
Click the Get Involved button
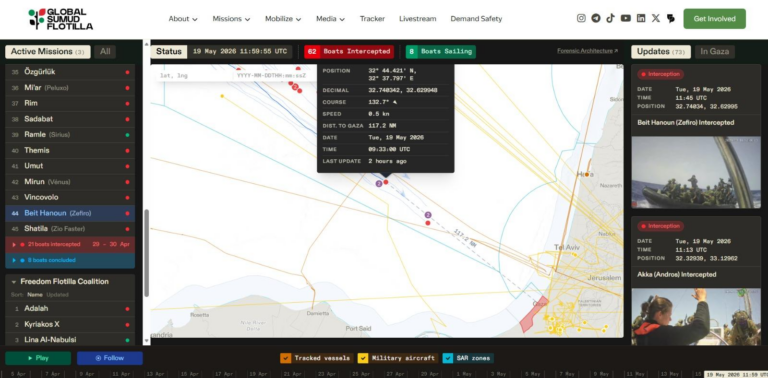715,19
